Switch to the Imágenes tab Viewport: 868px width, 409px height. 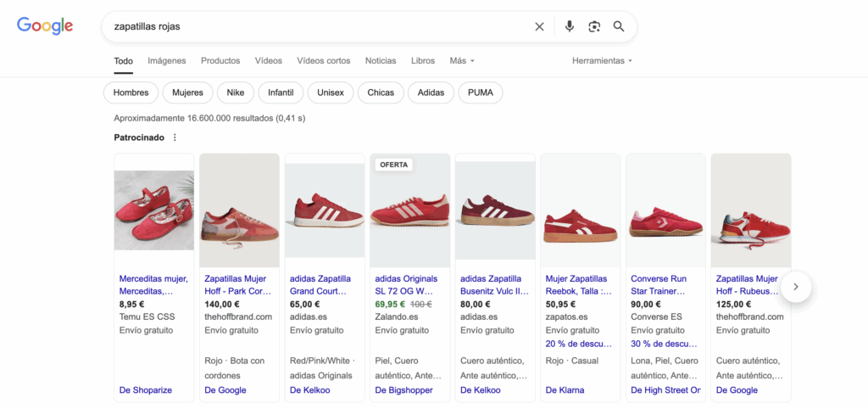167,61
